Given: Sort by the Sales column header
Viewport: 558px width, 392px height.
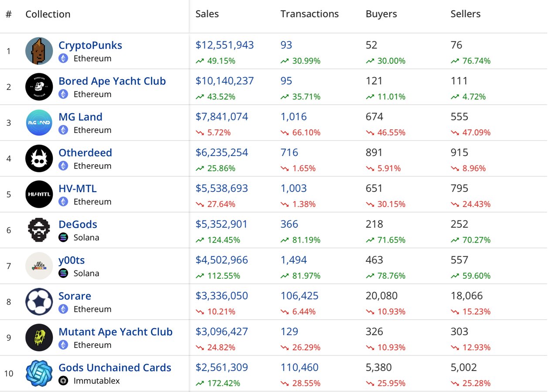Looking at the screenshot, I should (207, 14).
